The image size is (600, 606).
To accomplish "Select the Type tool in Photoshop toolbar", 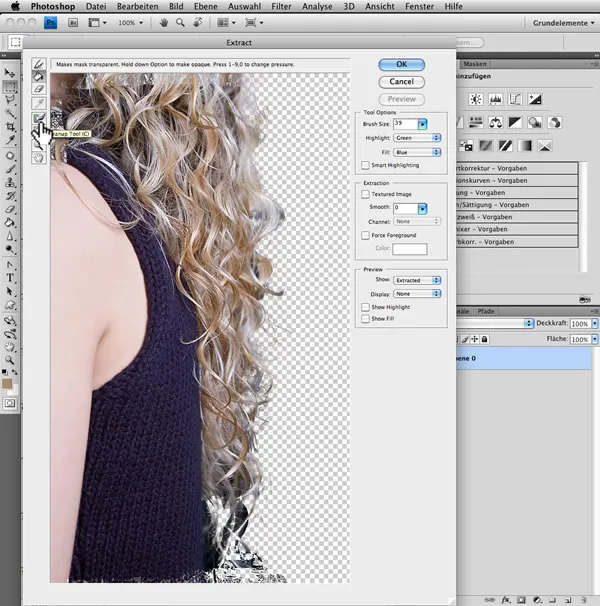I will (x=10, y=277).
